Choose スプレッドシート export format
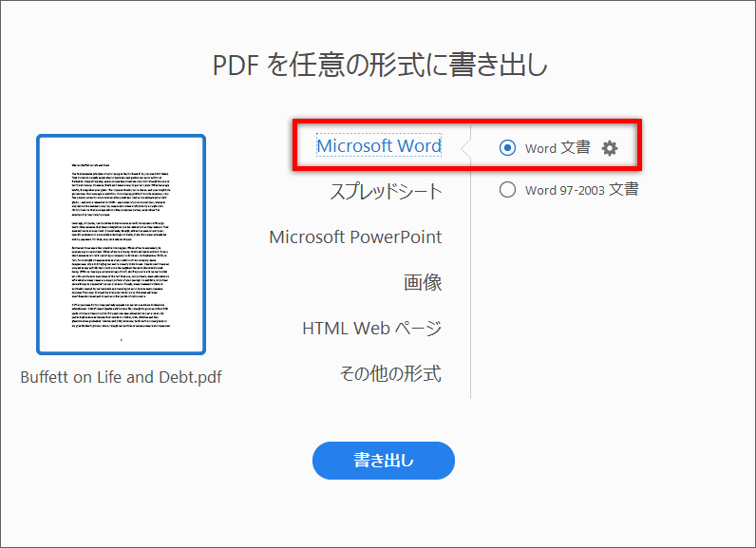 point(386,191)
